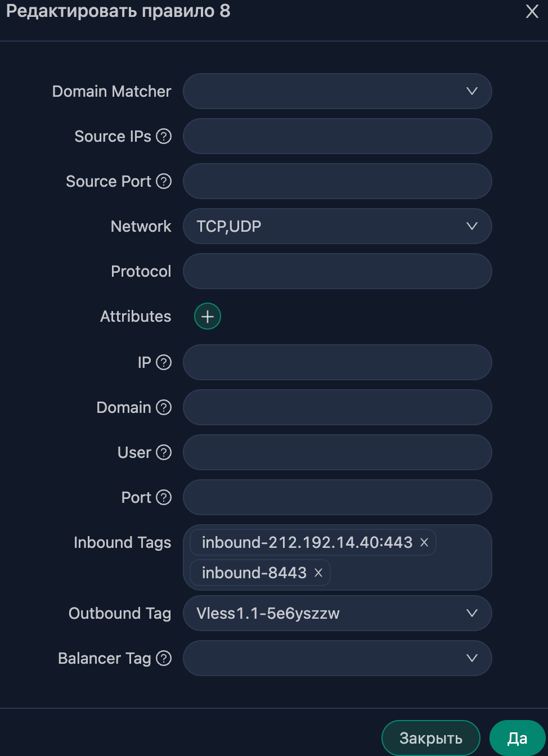Screen dimensions: 548x756
Task: Click the Domain help question icon
Action: 164,407
